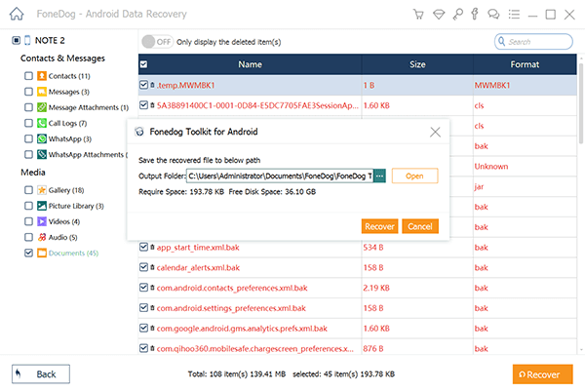
Task: Click the jar format cell
Action: click(x=479, y=186)
